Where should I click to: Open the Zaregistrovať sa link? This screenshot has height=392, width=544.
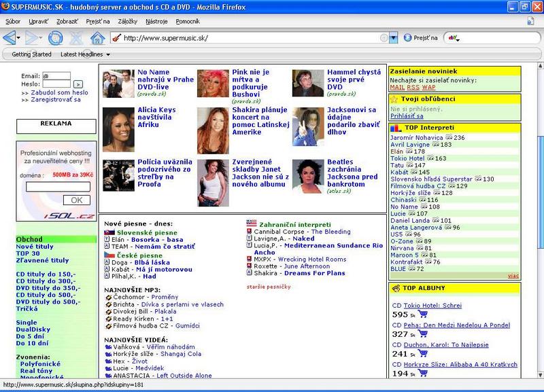(54, 99)
